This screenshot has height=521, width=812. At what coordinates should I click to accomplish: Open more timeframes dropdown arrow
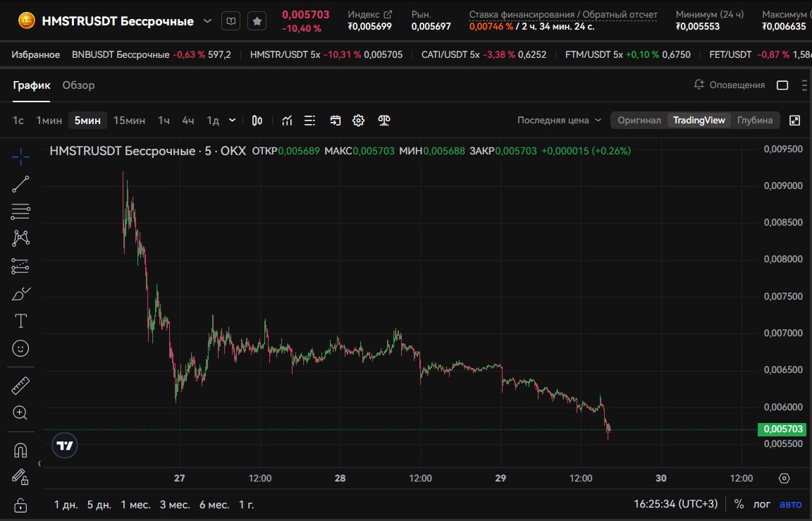(233, 121)
